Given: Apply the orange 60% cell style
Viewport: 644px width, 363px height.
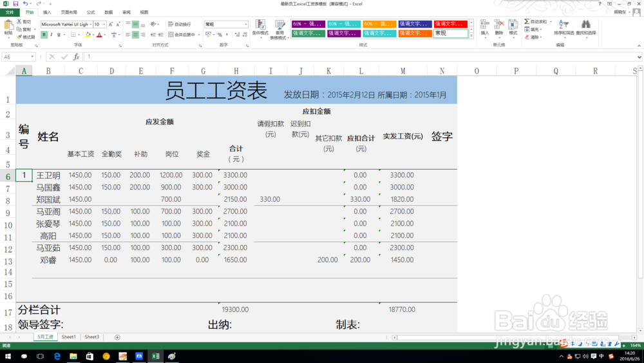Looking at the screenshot, I should (379, 24).
